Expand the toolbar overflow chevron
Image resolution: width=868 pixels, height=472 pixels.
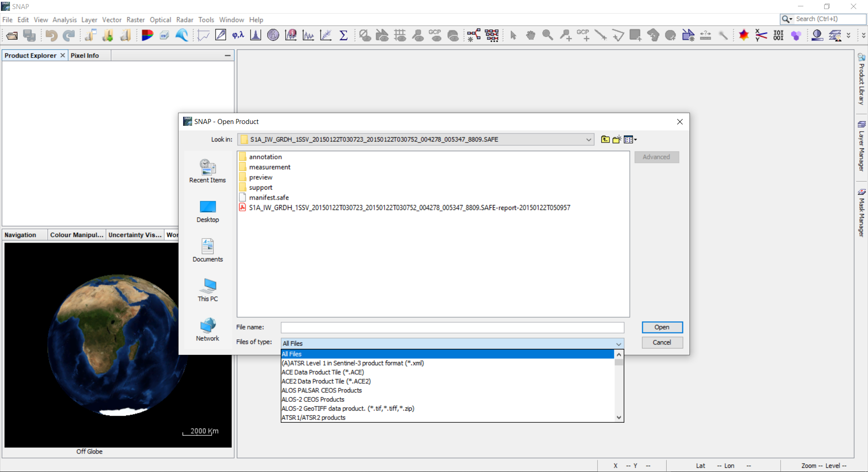(x=849, y=35)
